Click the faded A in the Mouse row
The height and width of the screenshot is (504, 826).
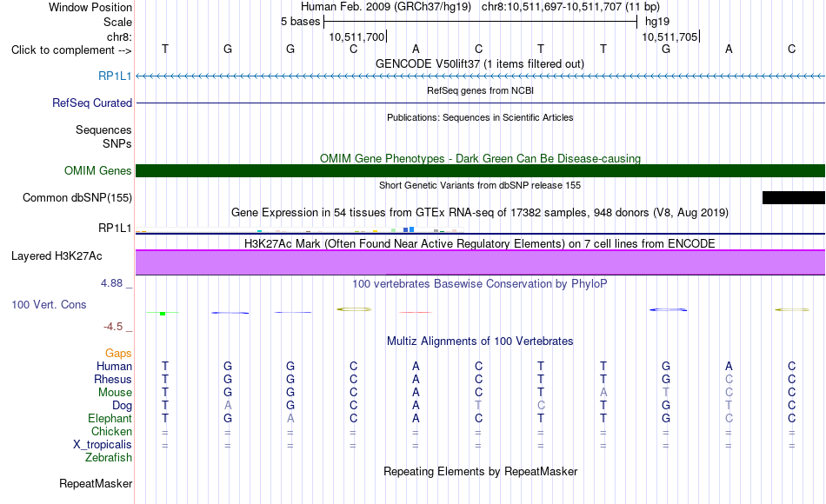pos(603,393)
